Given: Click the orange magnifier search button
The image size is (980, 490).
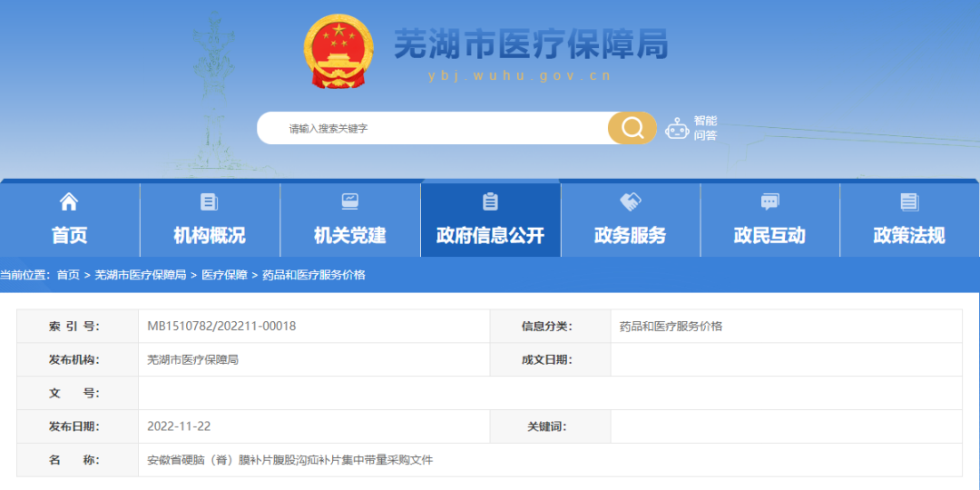Looking at the screenshot, I should click(632, 128).
